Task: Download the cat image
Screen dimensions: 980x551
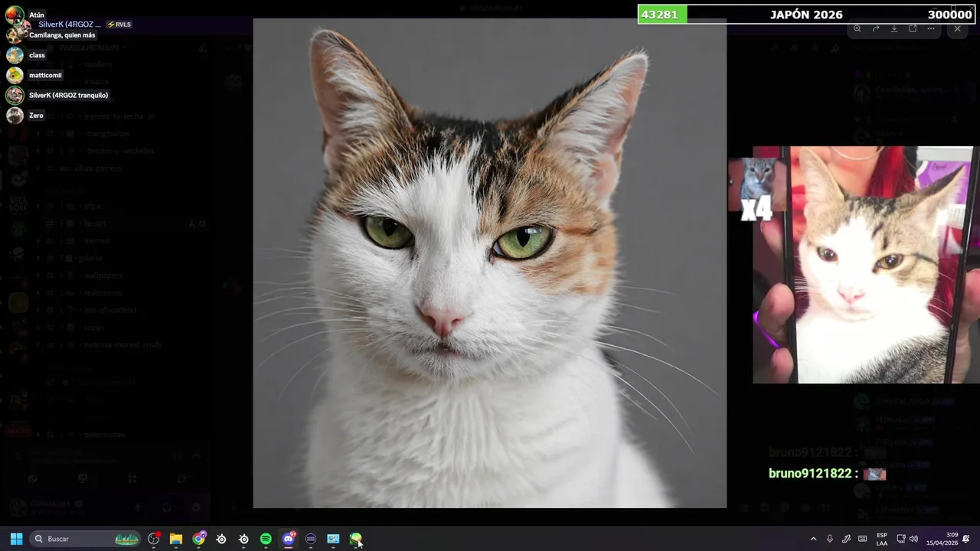Action: pyautogui.click(x=894, y=28)
